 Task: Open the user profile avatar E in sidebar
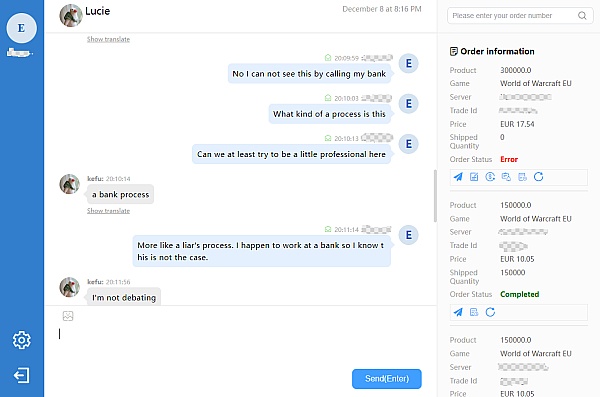(x=21, y=28)
